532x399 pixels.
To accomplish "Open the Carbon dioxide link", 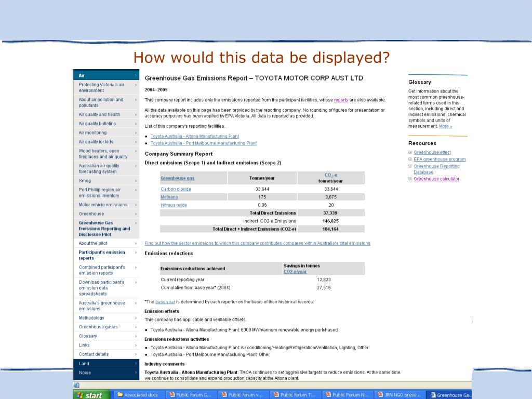I will click(x=176, y=189).
